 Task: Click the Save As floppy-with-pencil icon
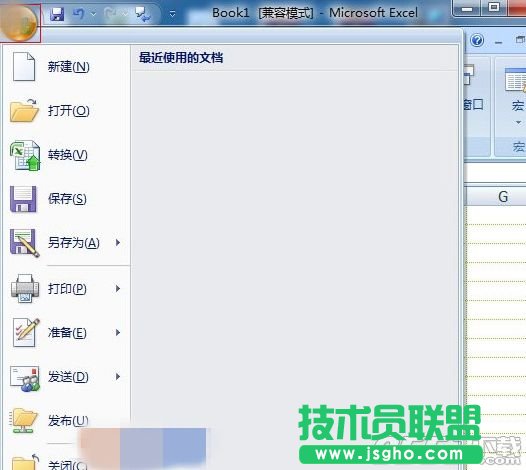pyautogui.click(x=24, y=243)
